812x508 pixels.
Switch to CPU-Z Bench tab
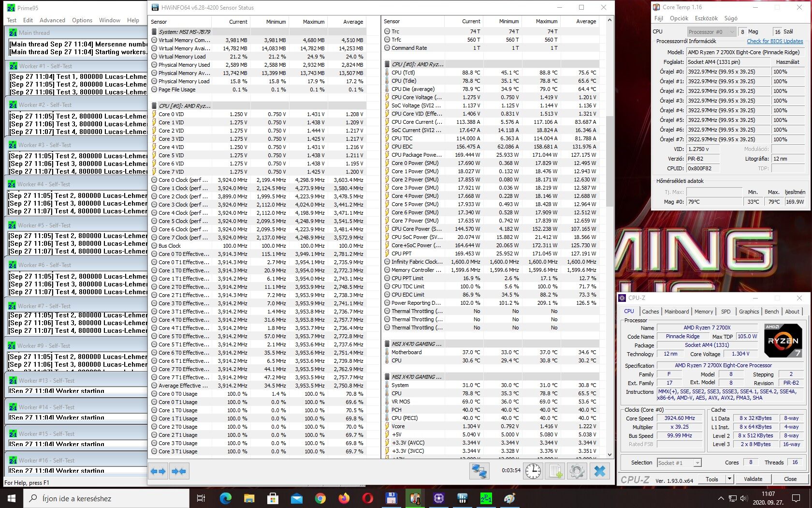772,312
